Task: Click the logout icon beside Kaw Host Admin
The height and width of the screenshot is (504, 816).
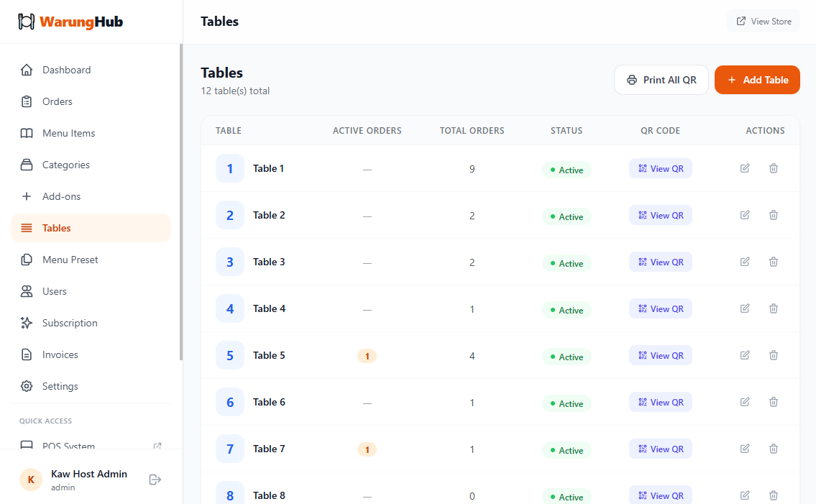Action: tap(155, 480)
